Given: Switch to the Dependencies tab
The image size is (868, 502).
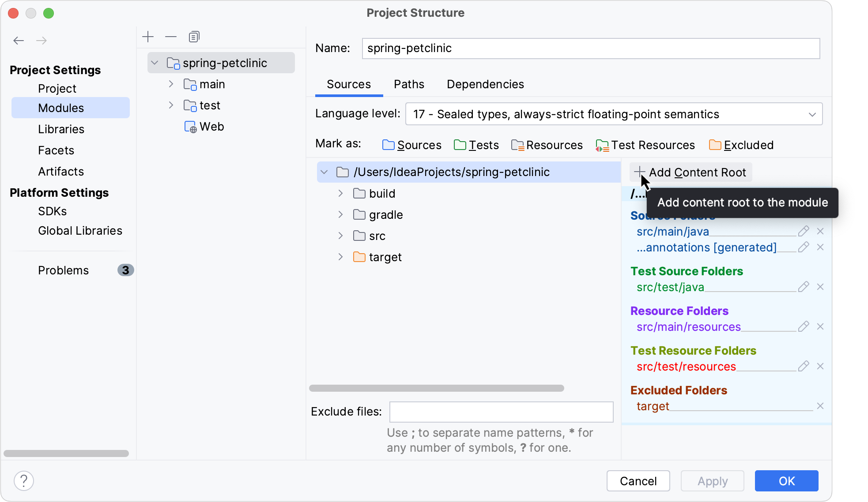Looking at the screenshot, I should point(485,84).
